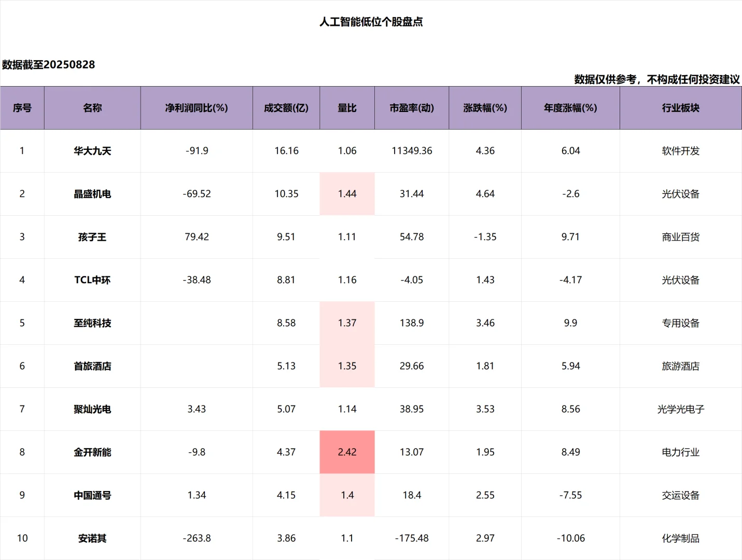Click the 净利润同比(%) column header
The height and width of the screenshot is (560, 742).
pos(197,108)
